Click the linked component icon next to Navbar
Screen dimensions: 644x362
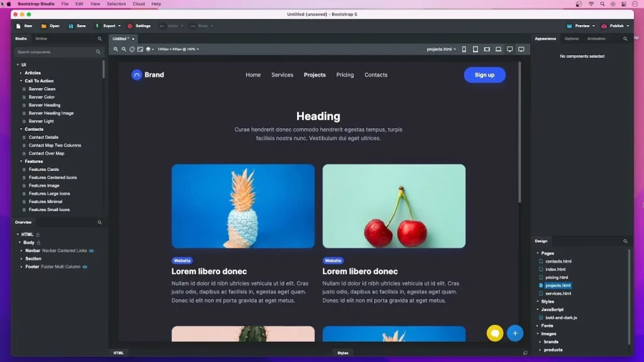click(91, 251)
